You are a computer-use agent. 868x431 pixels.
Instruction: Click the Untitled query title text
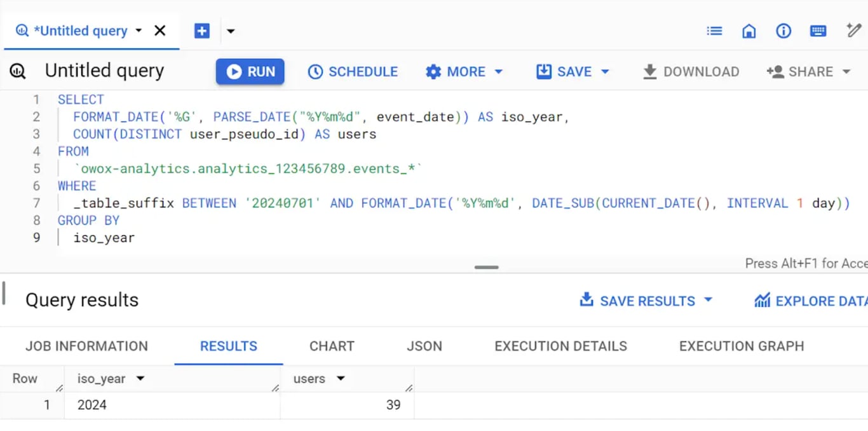coord(104,71)
